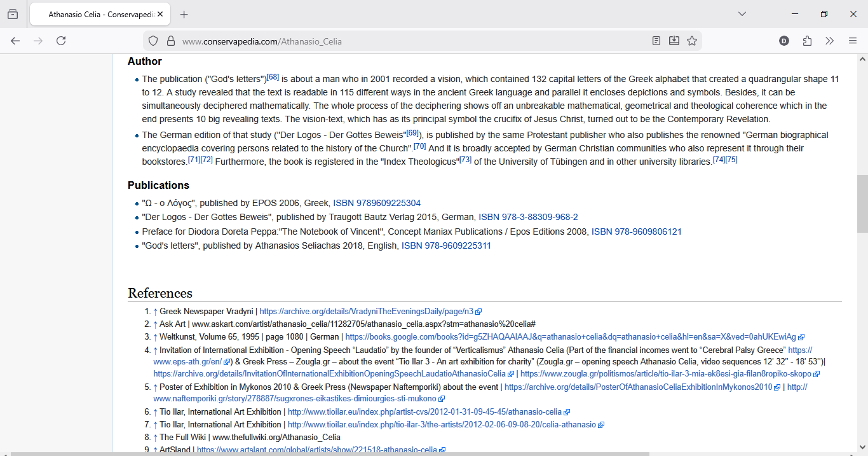The height and width of the screenshot is (456, 868).
Task: Open the account profile icon 'D'
Action: [x=784, y=41]
